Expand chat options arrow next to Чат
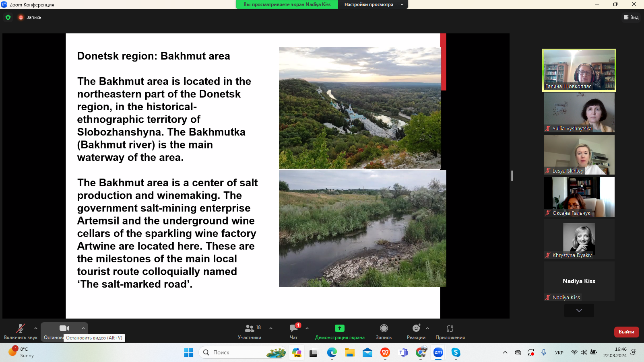The image size is (644, 362). coord(307,328)
